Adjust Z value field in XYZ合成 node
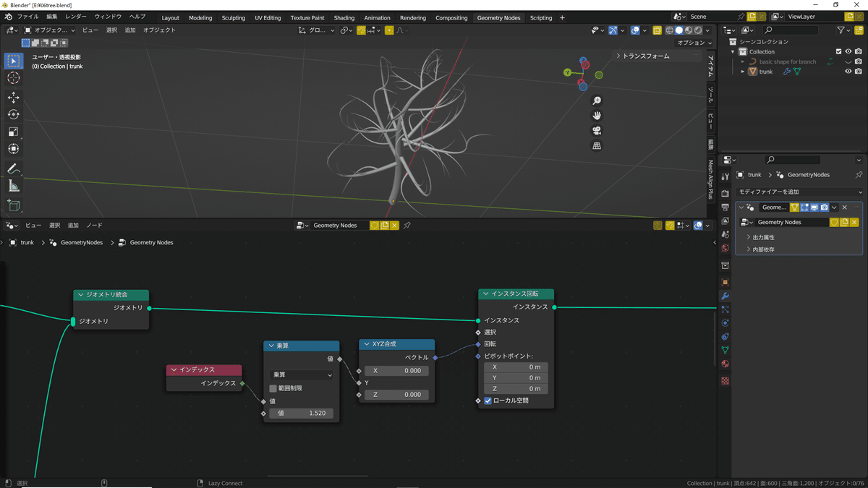The width and height of the screenshot is (868, 488). 397,395
